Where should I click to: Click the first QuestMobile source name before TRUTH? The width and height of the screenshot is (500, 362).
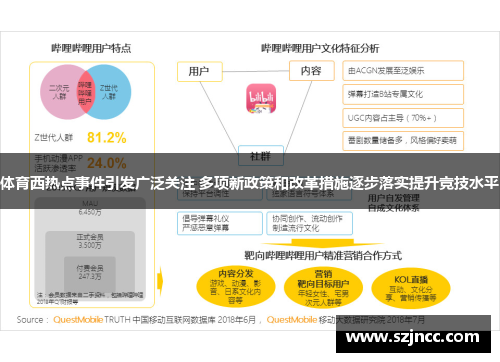tap(78, 320)
